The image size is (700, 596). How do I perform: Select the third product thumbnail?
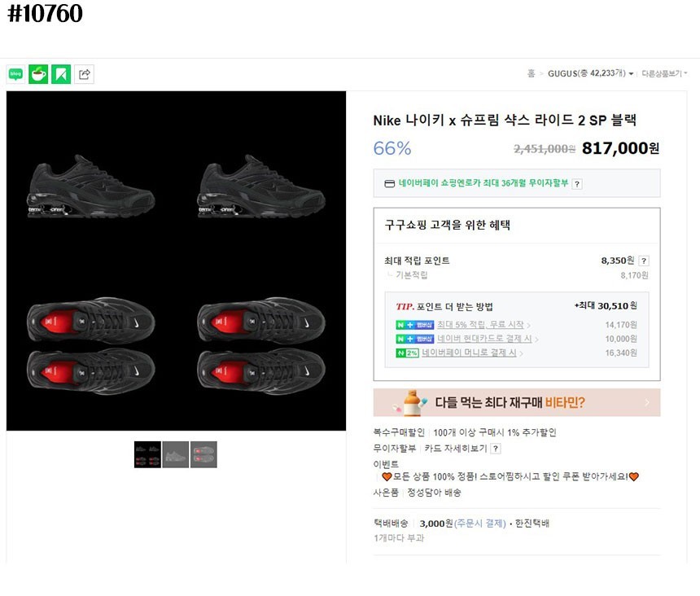[x=203, y=454]
